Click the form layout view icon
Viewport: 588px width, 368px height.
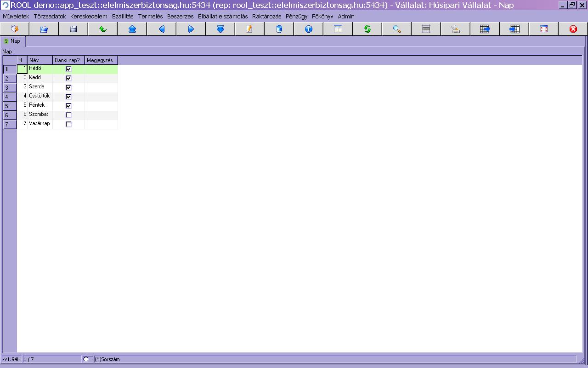pos(338,29)
